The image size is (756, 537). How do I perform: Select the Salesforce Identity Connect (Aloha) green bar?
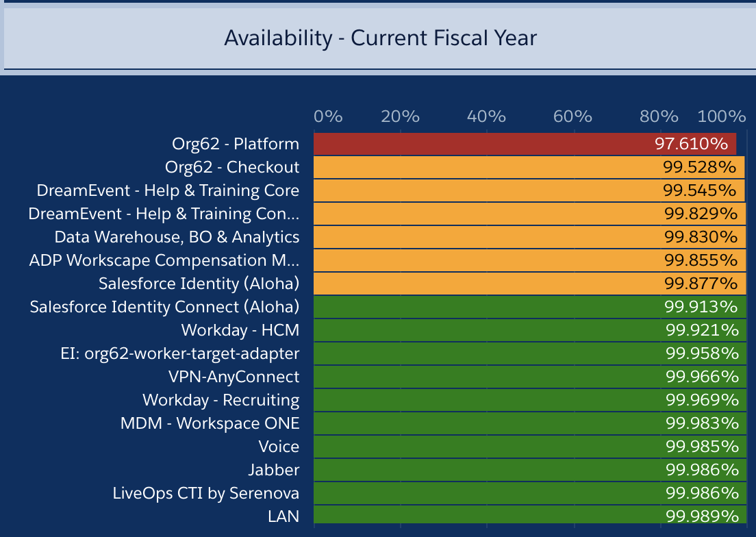point(530,307)
